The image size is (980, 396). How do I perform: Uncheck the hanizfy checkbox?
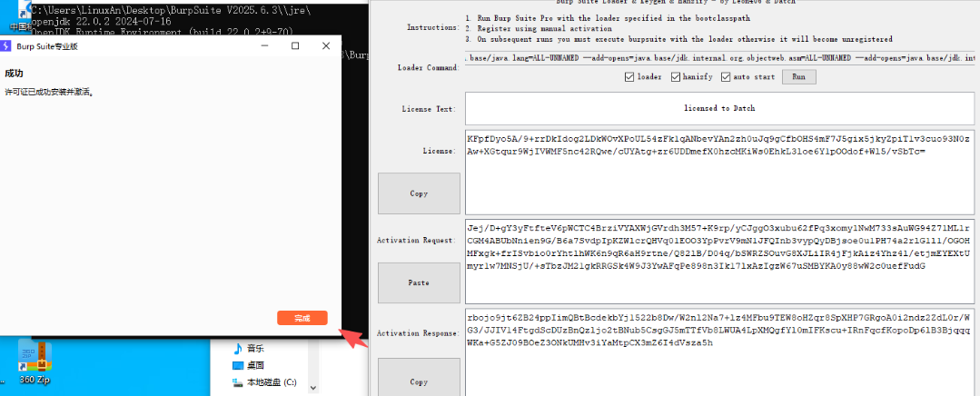click(676, 77)
